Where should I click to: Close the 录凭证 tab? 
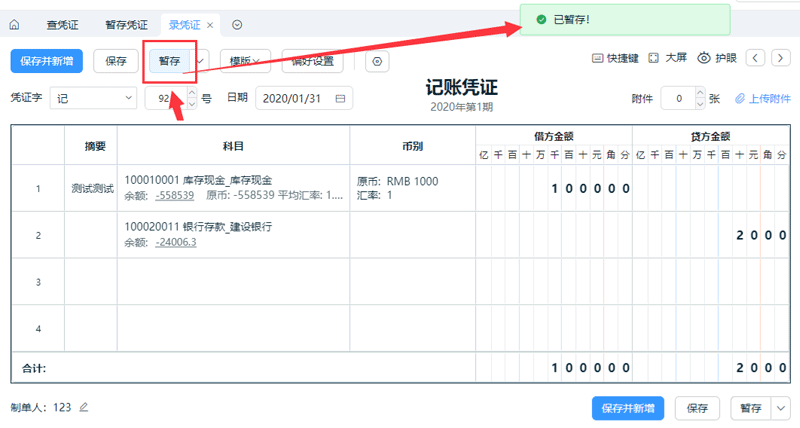click(x=210, y=25)
